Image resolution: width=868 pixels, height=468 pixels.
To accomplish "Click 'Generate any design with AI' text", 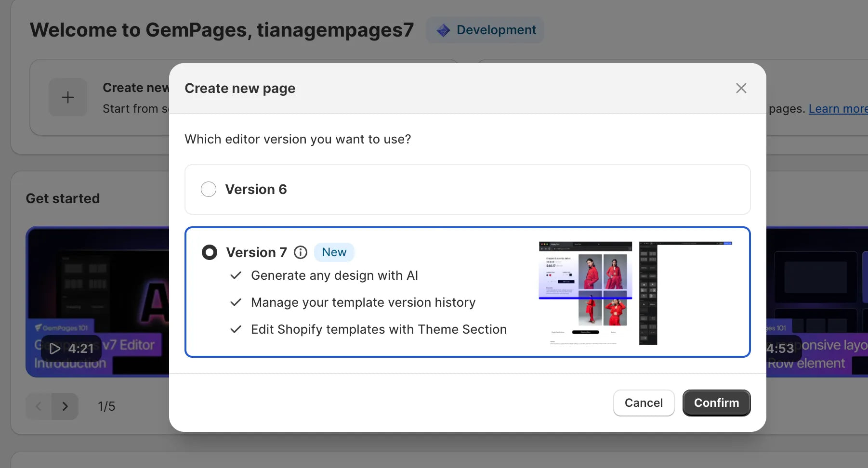I will click(x=334, y=275).
